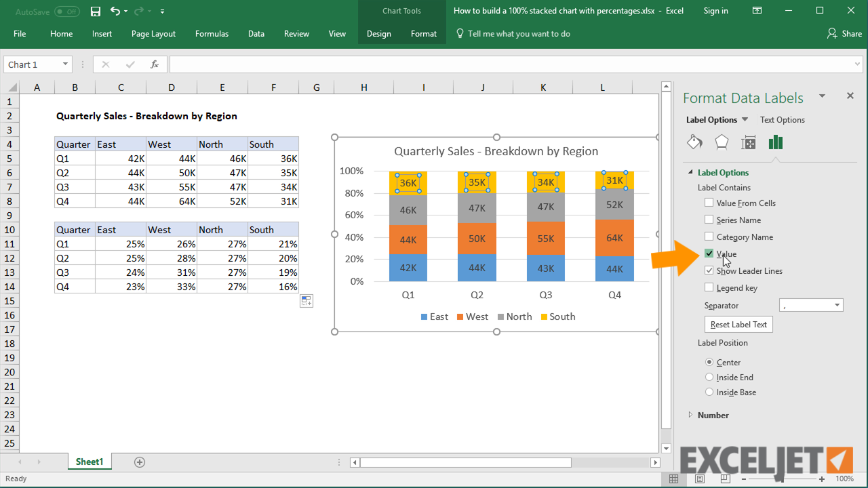The height and width of the screenshot is (488, 868).
Task: Click inside the formula bar
Action: click(511, 64)
